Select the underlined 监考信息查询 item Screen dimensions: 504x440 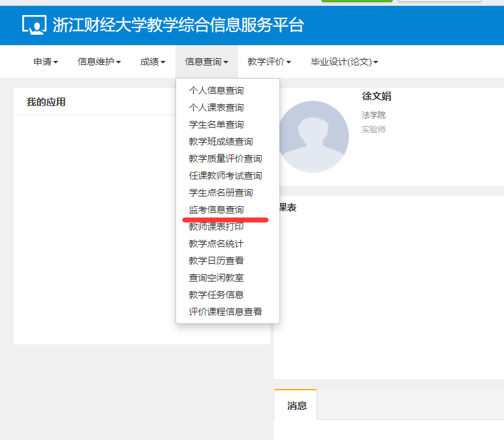(x=216, y=210)
